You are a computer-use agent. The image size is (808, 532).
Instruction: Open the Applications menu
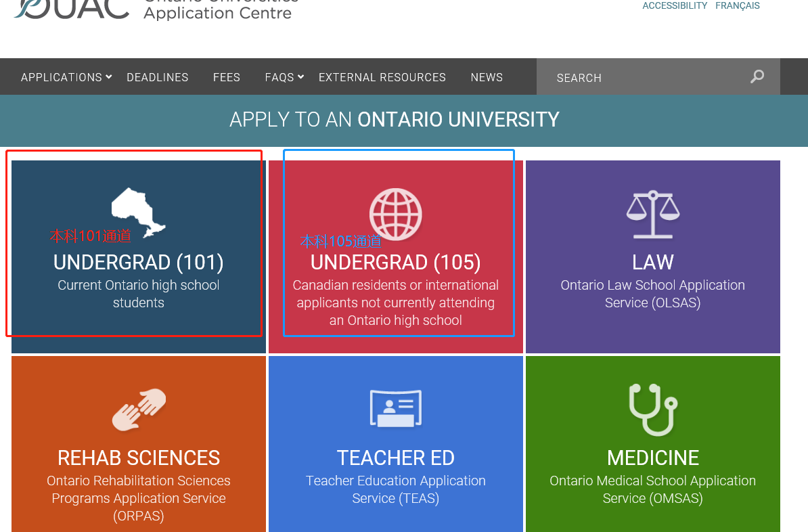(x=62, y=77)
